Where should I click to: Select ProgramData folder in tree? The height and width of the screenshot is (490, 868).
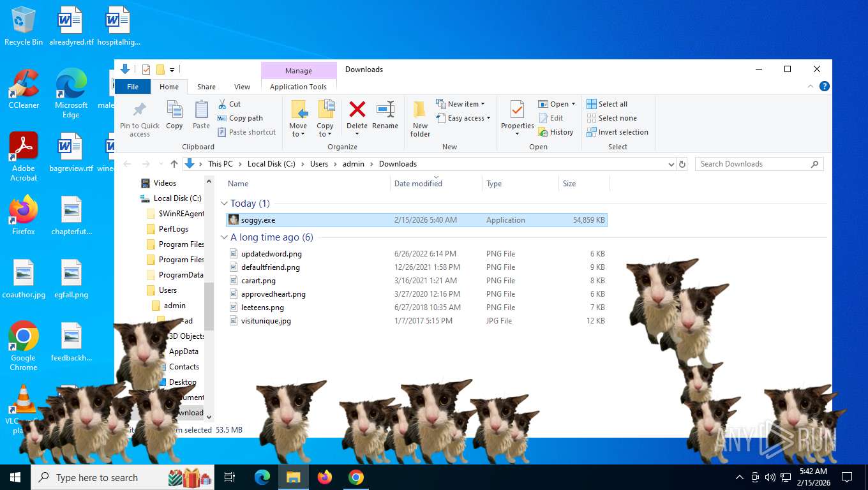pyautogui.click(x=181, y=275)
